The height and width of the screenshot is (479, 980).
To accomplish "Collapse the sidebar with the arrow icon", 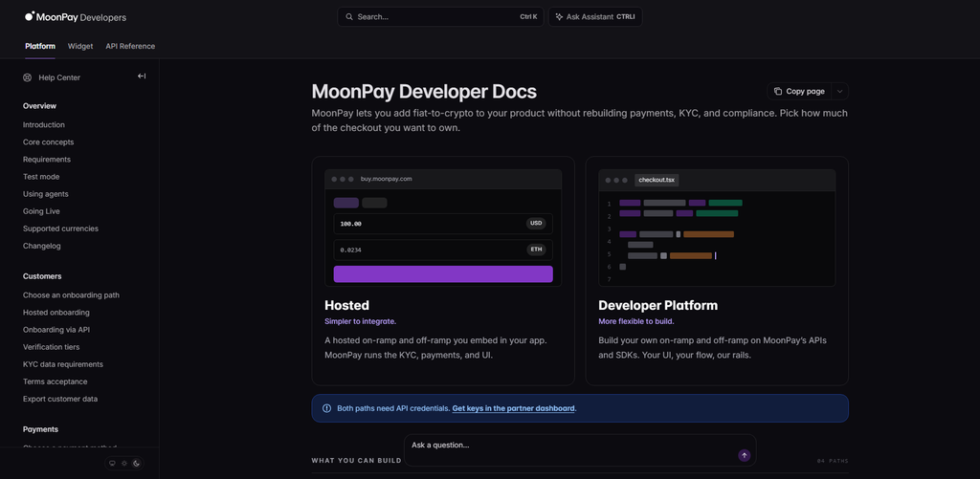I will (x=142, y=76).
